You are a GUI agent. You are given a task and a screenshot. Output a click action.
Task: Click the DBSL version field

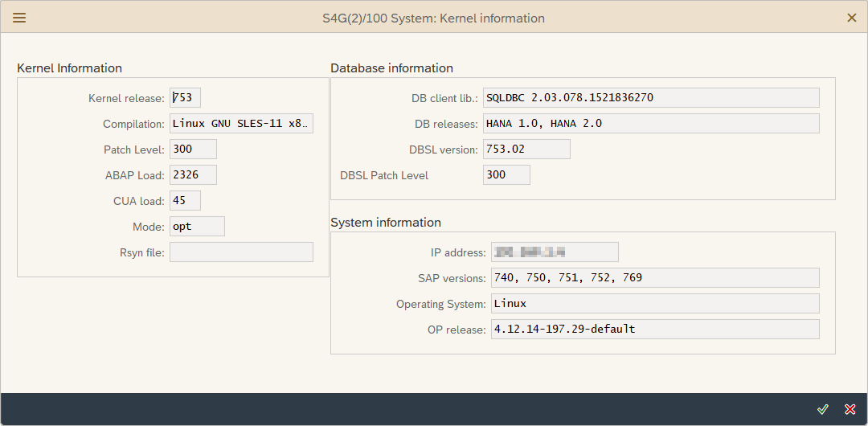(526, 150)
